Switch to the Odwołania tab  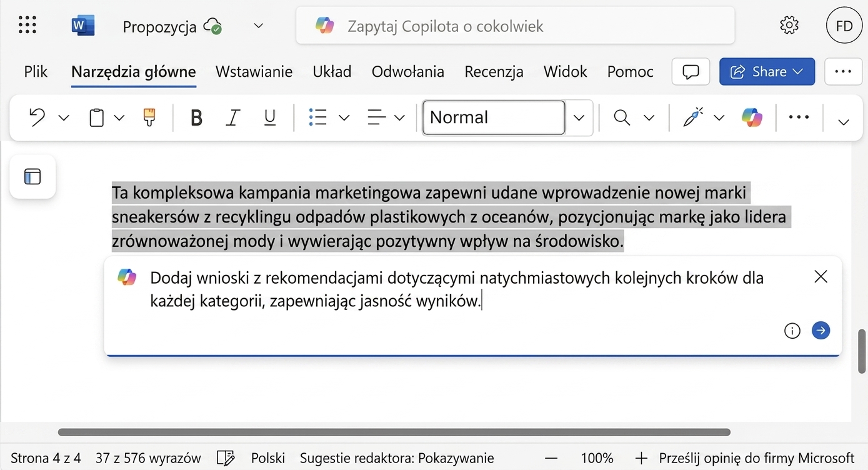coord(407,71)
